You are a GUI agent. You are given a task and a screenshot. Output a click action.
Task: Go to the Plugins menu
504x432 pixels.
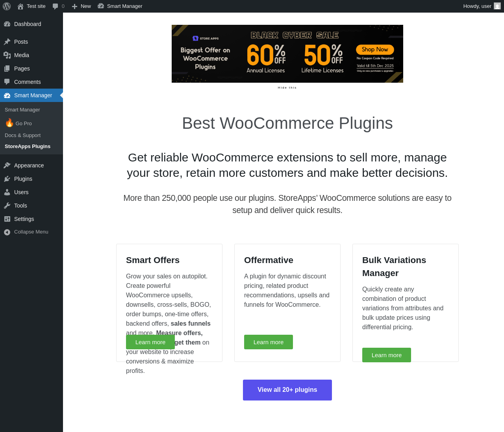click(31, 179)
